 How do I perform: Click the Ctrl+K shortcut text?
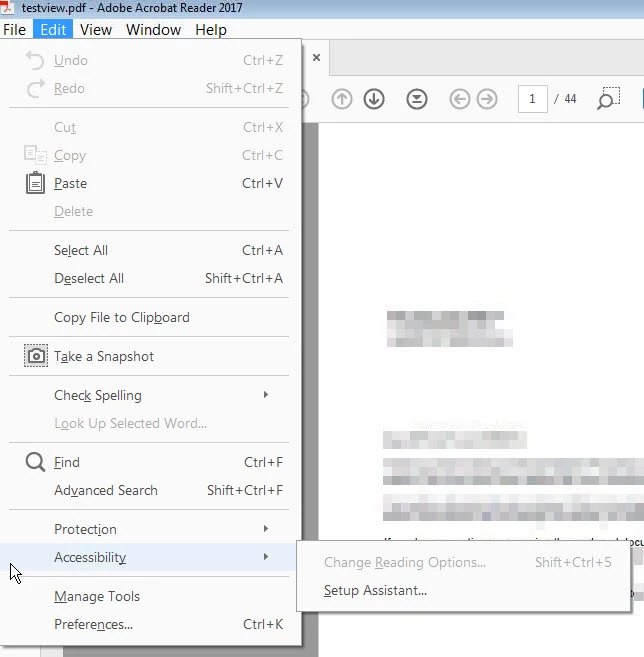[263, 624]
